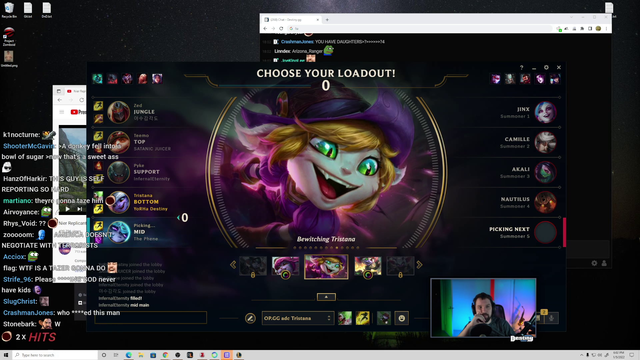Open the Windows Start menu
640x360 pixels.
[x=6, y=355]
